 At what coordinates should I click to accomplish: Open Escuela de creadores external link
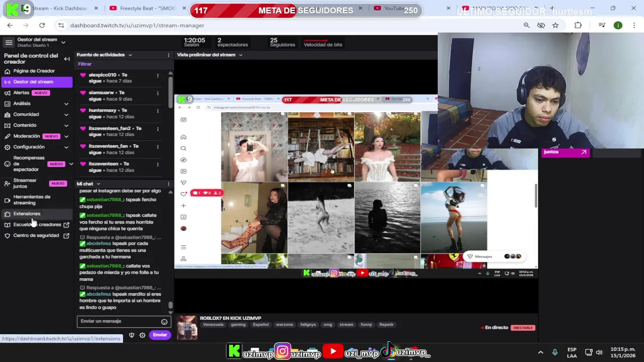point(36,225)
